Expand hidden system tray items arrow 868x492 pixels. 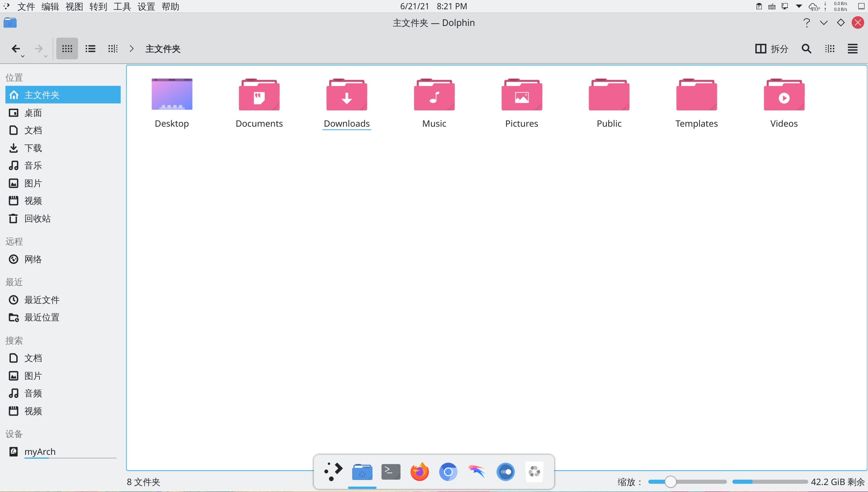(x=798, y=6)
